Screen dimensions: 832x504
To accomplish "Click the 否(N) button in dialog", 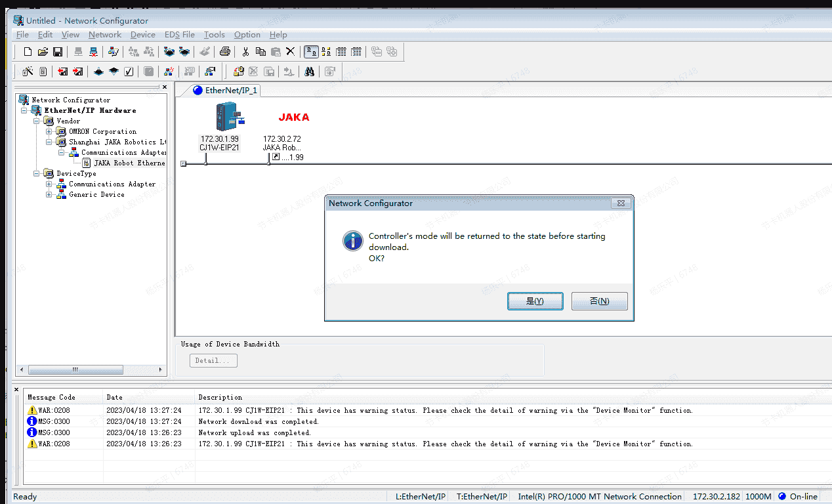I will [x=599, y=301].
